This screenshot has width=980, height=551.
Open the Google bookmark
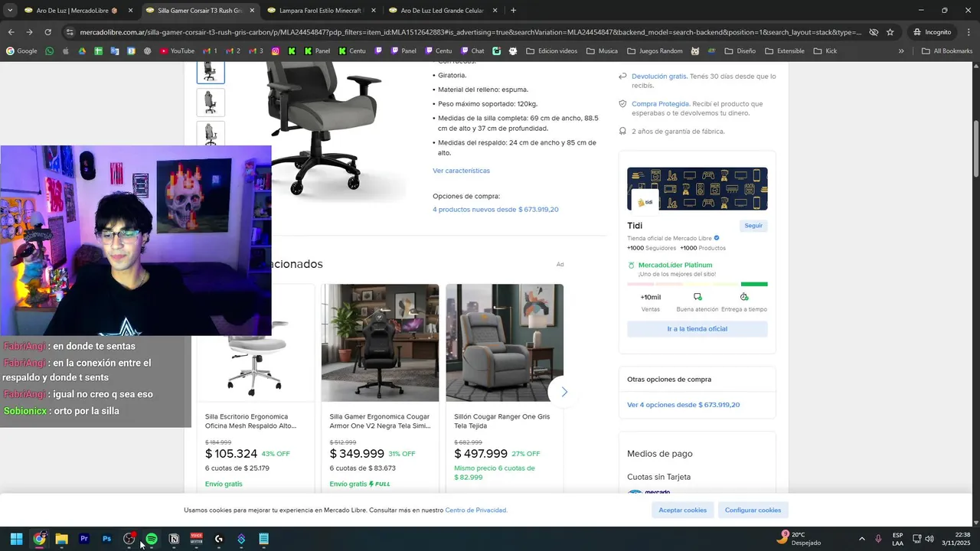pos(21,51)
